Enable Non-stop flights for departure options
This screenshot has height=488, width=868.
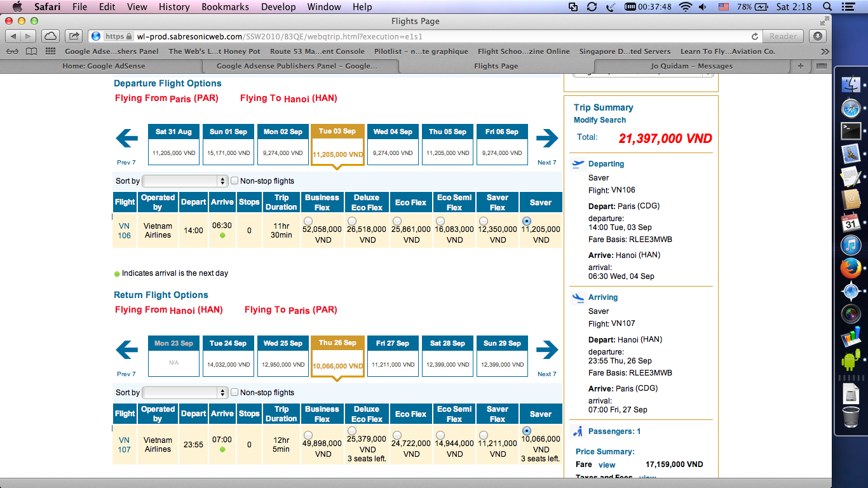234,180
